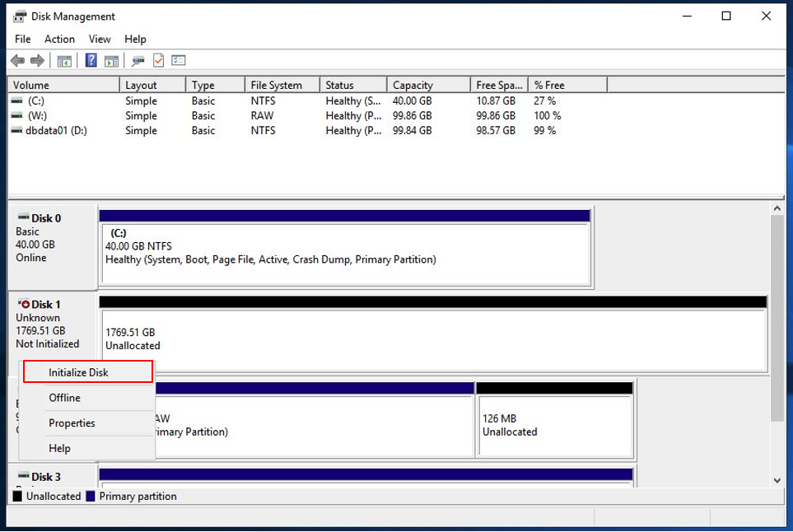Viewport: 793px width, 532px height.
Task: Click the checklist settings toolbar icon
Action: [x=179, y=61]
